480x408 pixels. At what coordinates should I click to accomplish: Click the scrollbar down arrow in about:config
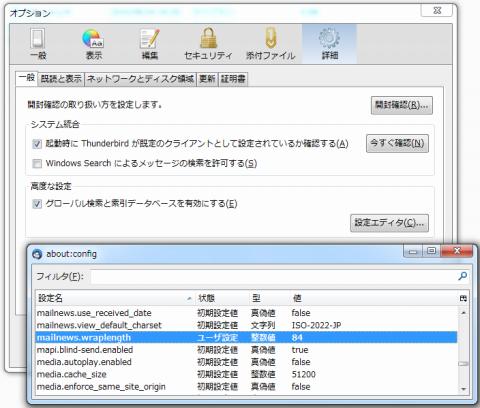coord(463,389)
